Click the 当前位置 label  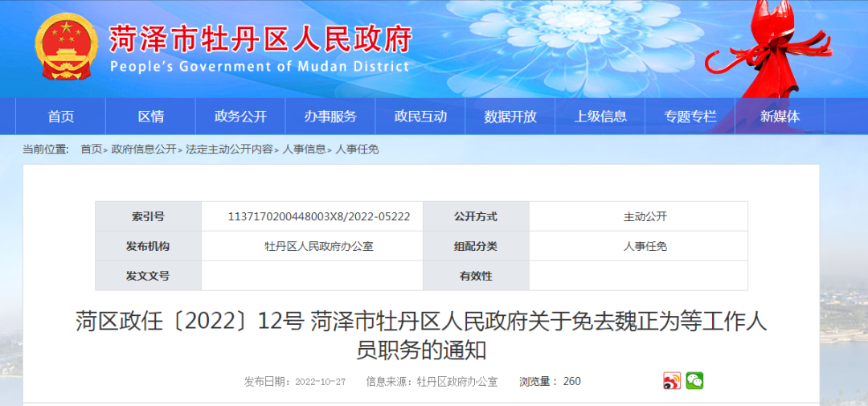click(x=45, y=149)
